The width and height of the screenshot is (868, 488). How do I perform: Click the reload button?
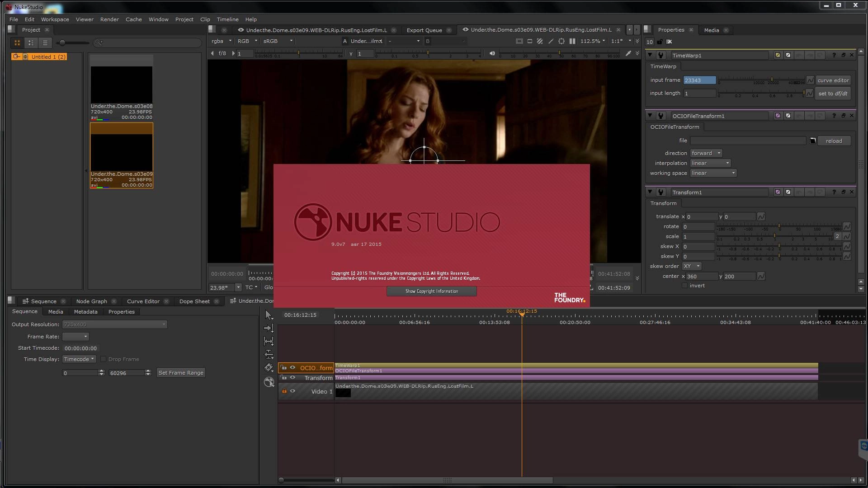(x=834, y=141)
